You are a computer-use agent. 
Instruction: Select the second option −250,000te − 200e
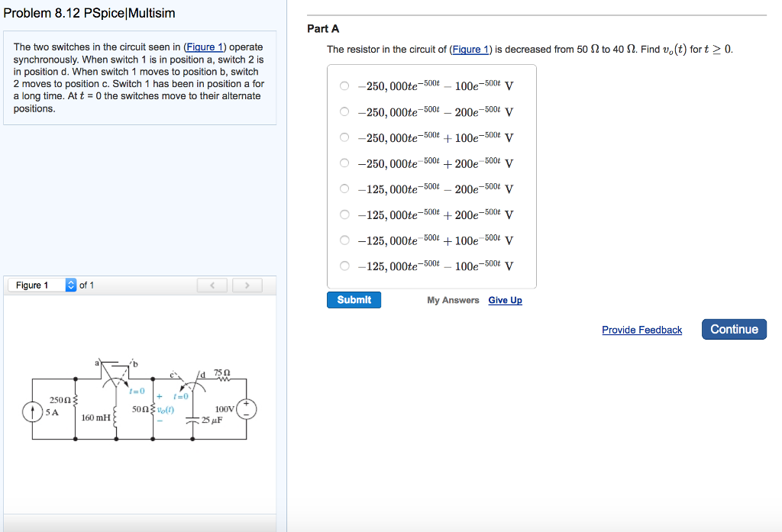pyautogui.click(x=345, y=111)
